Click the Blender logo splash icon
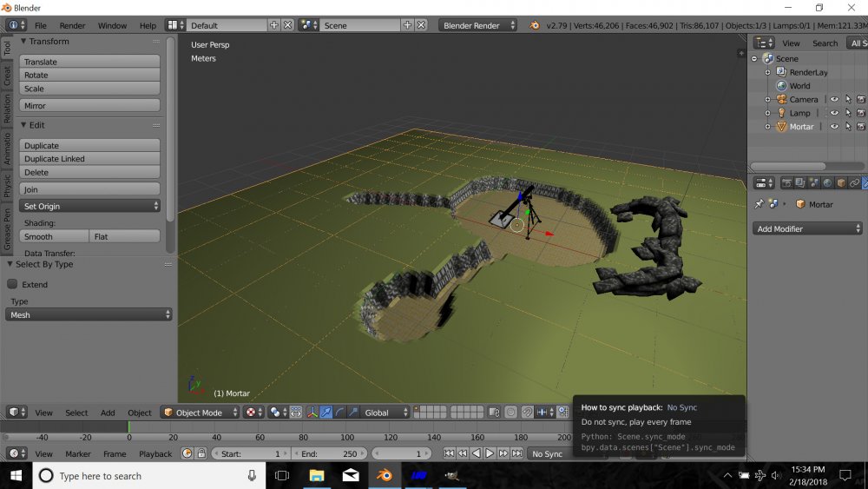The height and width of the screenshot is (489, 868). tap(534, 25)
